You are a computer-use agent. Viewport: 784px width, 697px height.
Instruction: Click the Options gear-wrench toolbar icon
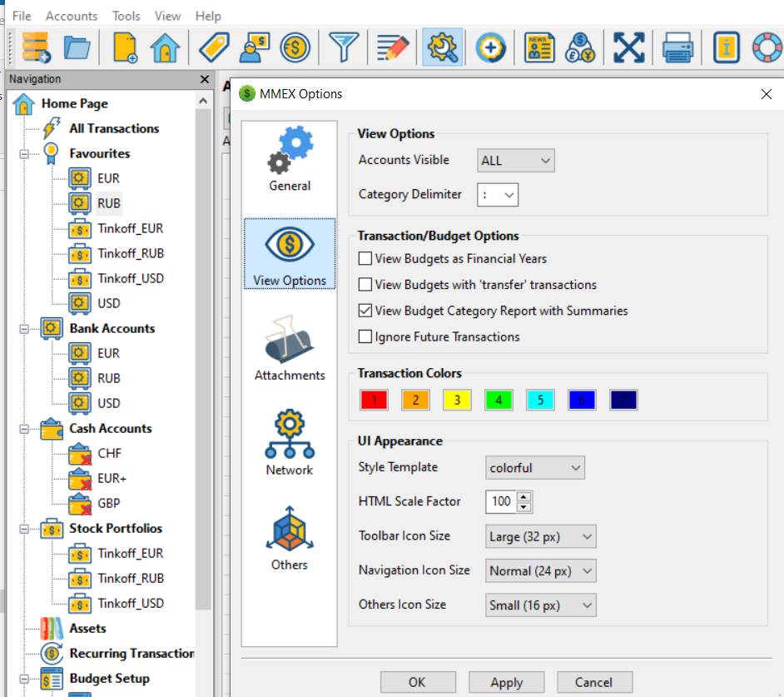442,47
